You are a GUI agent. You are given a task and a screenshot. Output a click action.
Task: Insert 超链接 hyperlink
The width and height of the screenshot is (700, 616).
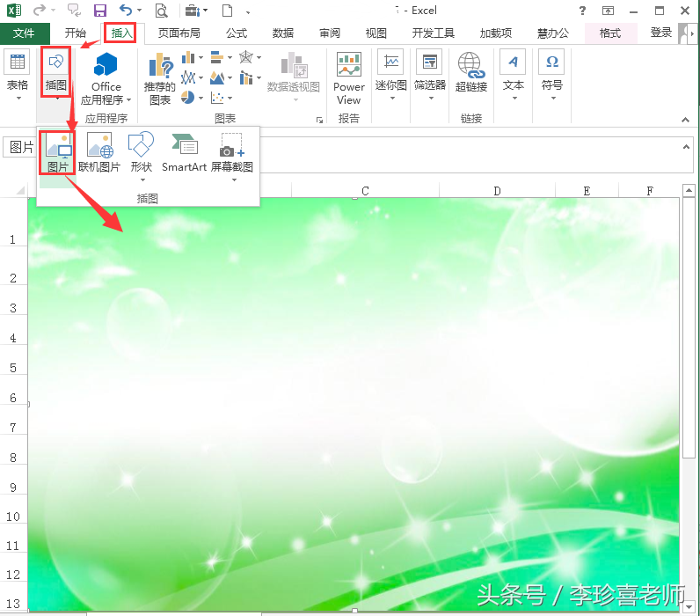471,72
